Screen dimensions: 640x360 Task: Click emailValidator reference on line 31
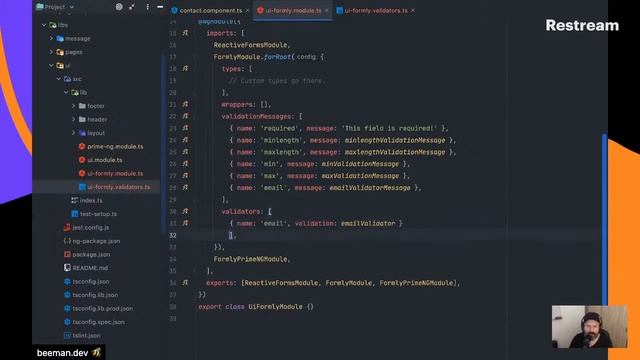[368, 223]
